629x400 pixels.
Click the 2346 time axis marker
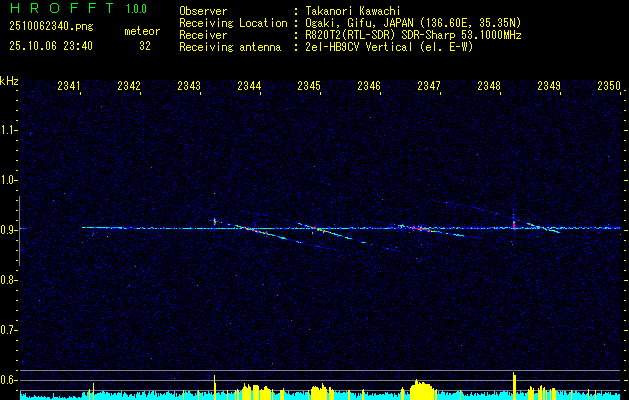pyautogui.click(x=369, y=85)
